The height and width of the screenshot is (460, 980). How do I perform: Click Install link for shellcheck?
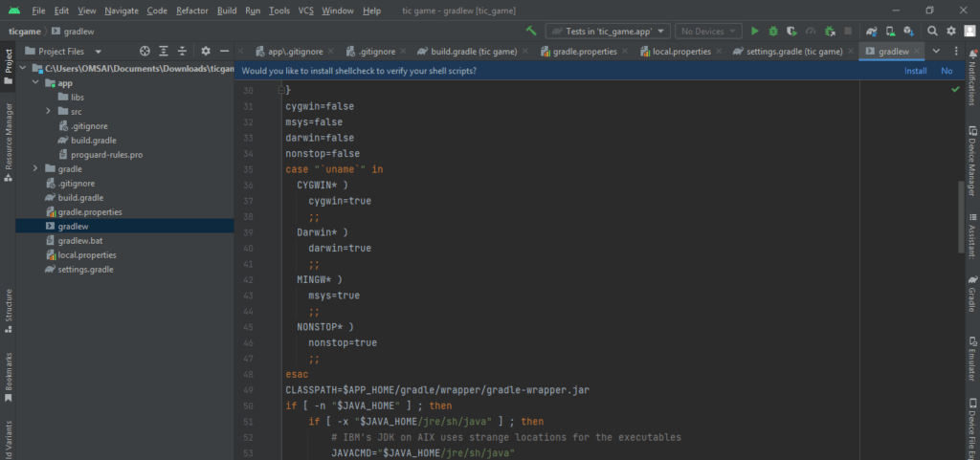(915, 70)
